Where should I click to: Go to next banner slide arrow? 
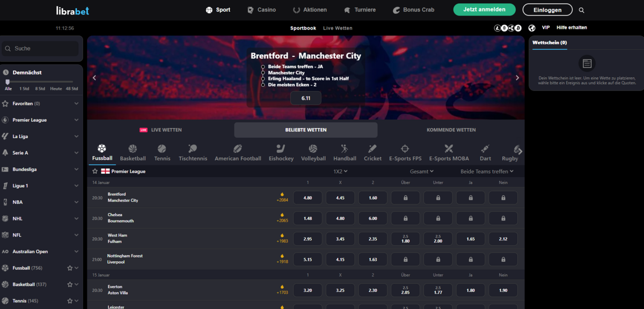(x=517, y=78)
